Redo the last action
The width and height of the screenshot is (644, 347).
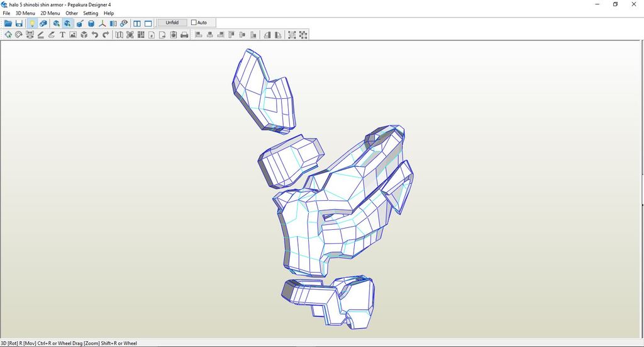point(106,35)
